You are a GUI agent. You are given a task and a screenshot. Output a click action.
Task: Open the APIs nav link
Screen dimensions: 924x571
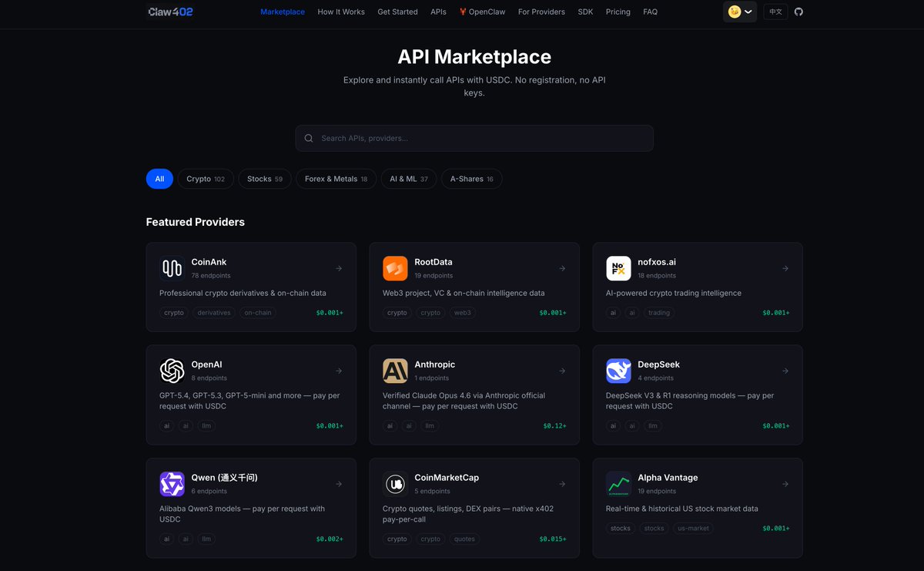click(x=438, y=12)
